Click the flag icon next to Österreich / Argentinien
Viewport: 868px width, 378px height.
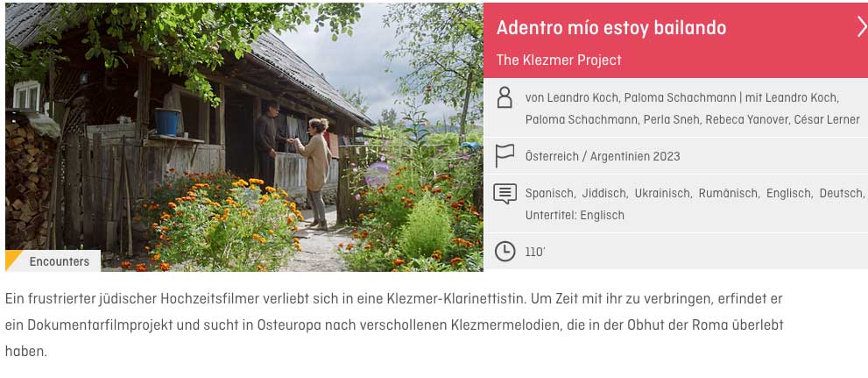tap(505, 156)
